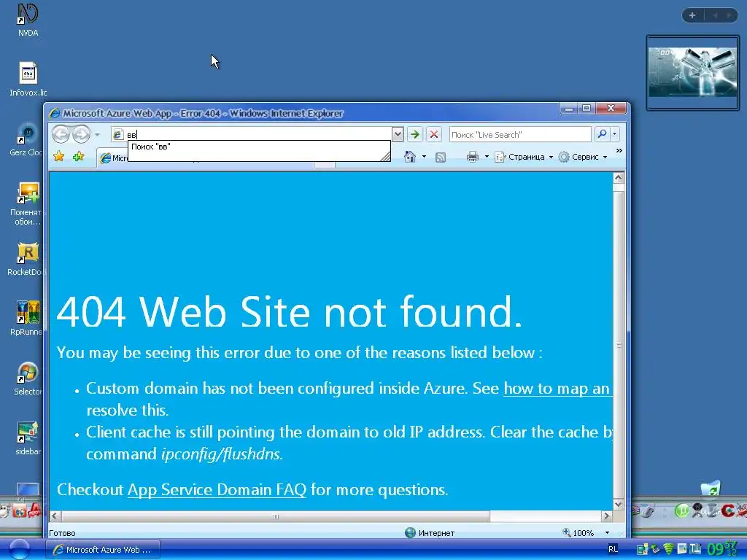Open Favorites Center star icon
The height and width of the screenshot is (560, 747).
pos(59,157)
